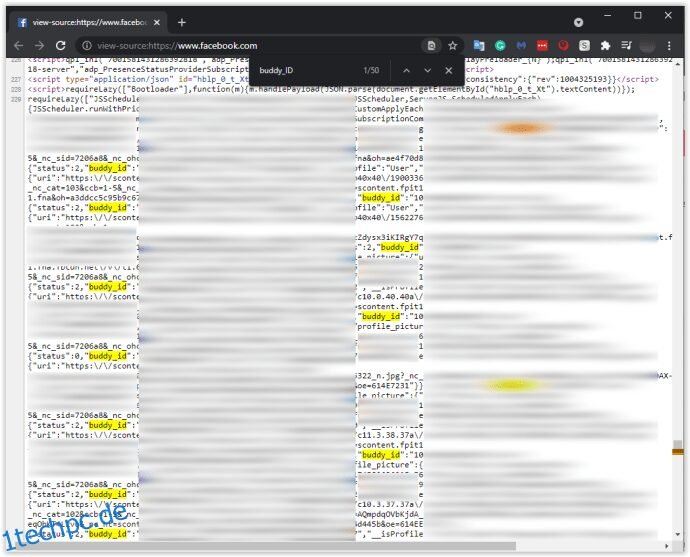Click the "profile_pictur" text in middle column
690x557 pixels.
(x=390, y=326)
